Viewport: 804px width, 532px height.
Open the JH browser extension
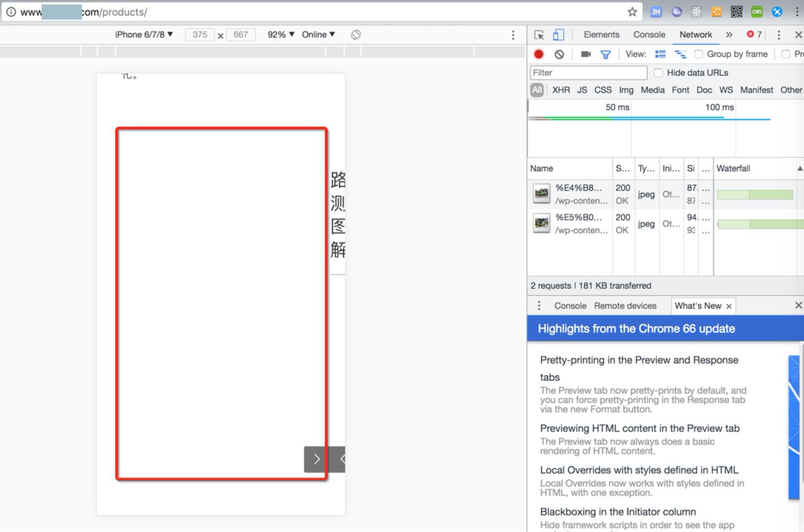point(656,12)
